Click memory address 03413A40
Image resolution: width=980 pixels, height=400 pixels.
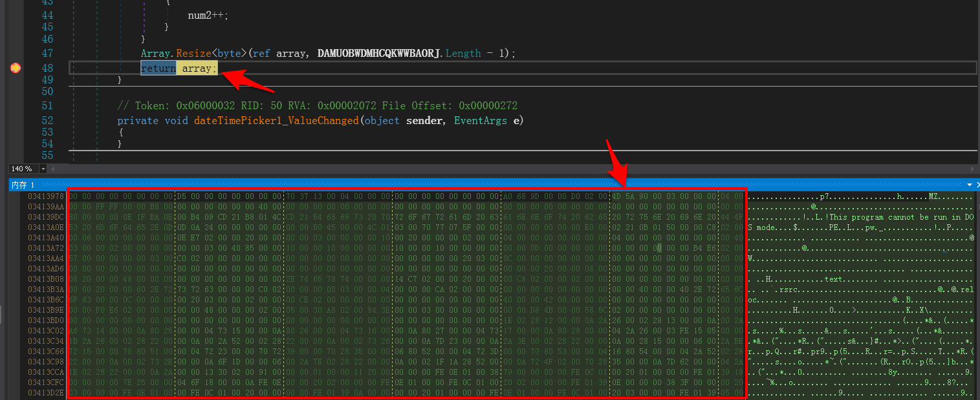46,237
